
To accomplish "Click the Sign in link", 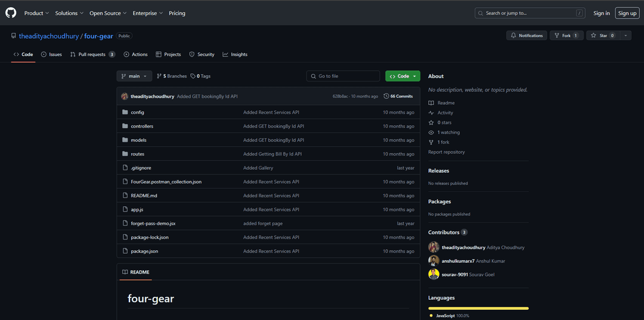I will (601, 13).
